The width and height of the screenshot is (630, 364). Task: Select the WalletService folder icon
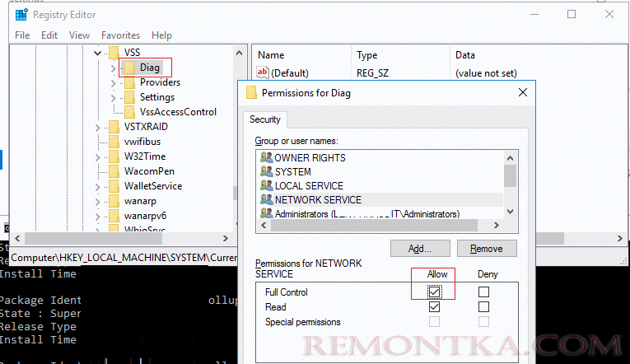click(x=114, y=186)
